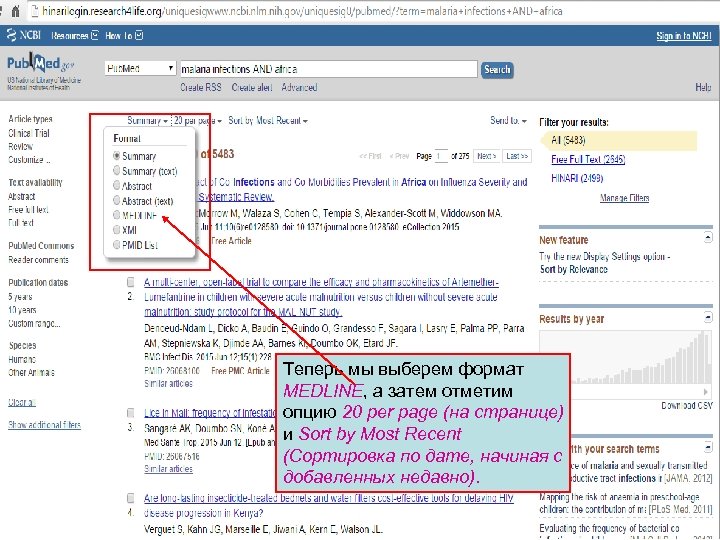
Task: Open the Resources menu
Action: tap(74, 35)
